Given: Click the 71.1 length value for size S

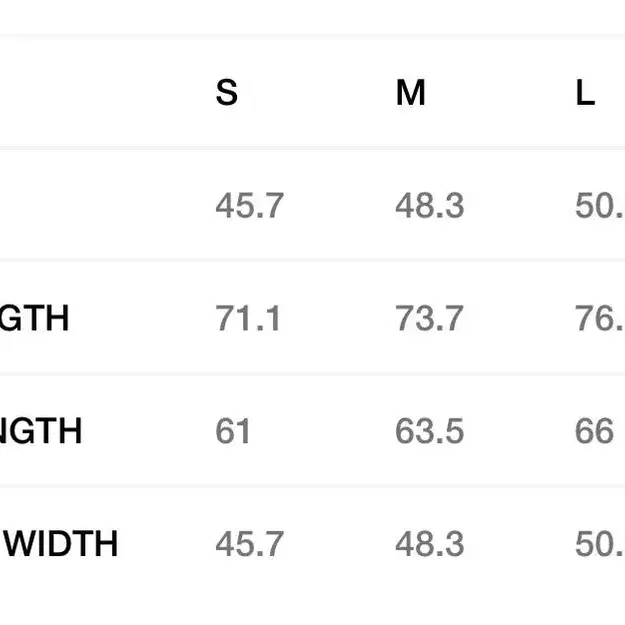Looking at the screenshot, I should [248, 318].
